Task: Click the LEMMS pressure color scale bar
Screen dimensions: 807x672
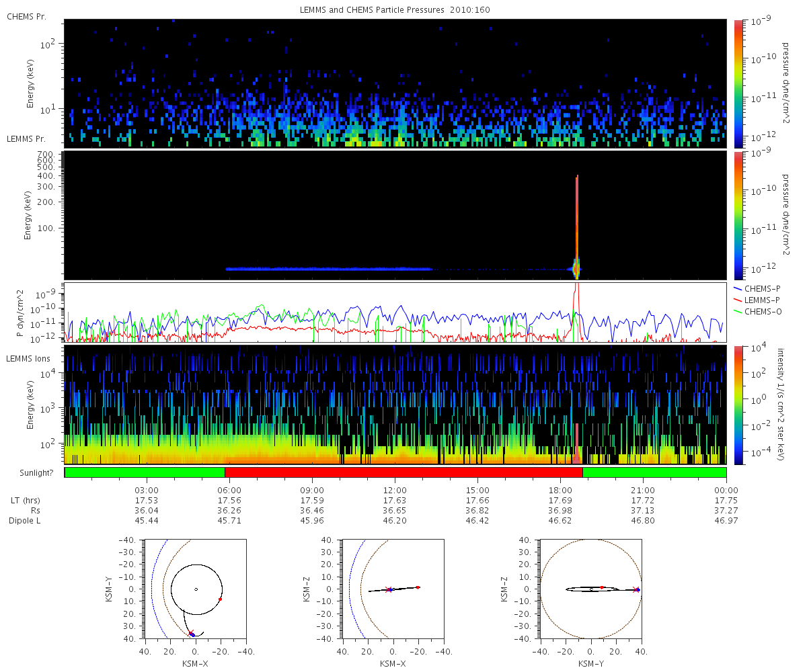Action: (x=738, y=215)
